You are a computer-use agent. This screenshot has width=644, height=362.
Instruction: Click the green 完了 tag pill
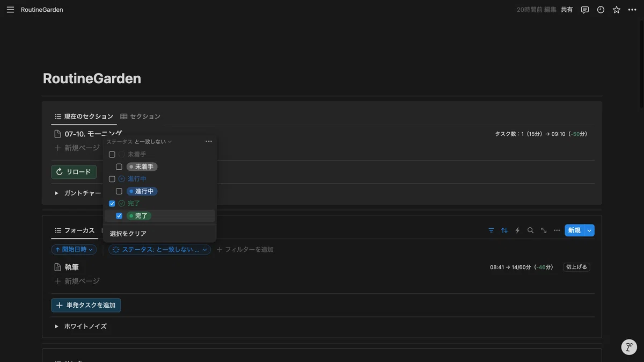[139, 216]
